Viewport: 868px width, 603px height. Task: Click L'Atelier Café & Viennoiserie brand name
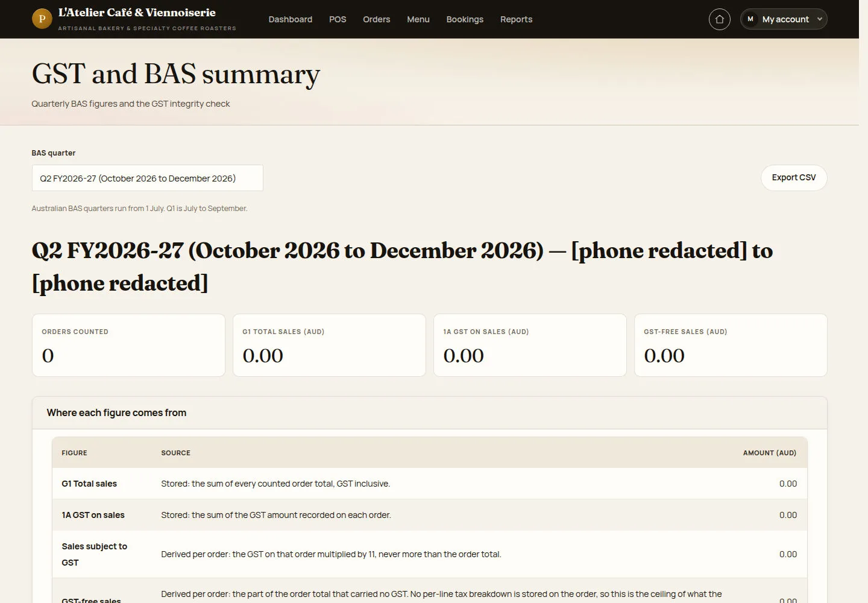pos(137,12)
